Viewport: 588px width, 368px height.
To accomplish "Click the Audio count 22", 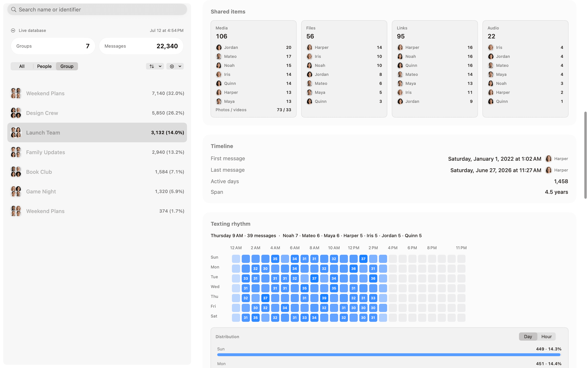I will point(491,36).
